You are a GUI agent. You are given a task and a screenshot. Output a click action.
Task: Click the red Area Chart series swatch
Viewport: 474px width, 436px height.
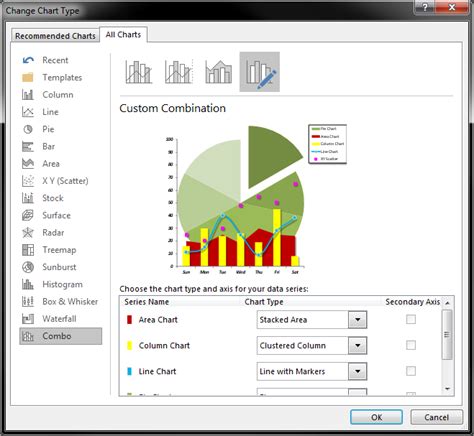130,320
